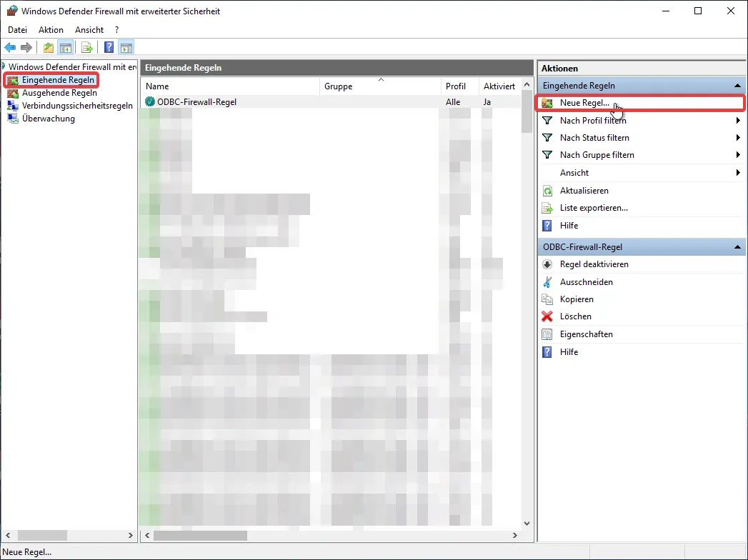Click rule list vertical scrollbar up arrow
The height and width of the screenshot is (560, 748).
pyautogui.click(x=527, y=84)
